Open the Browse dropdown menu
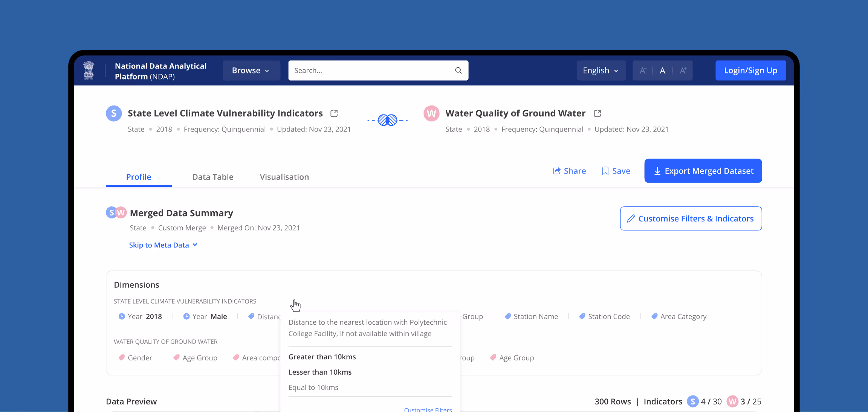Viewport: 868px width, 412px height. click(251, 70)
